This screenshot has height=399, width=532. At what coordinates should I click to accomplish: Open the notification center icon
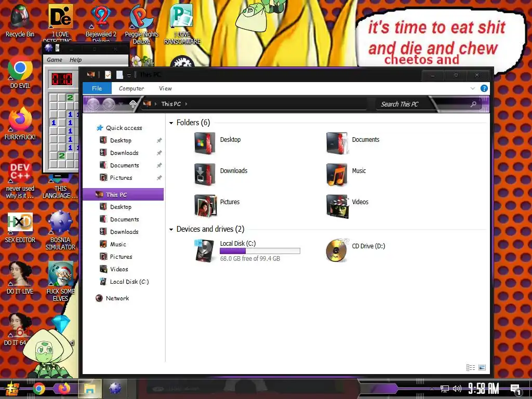tap(516, 390)
